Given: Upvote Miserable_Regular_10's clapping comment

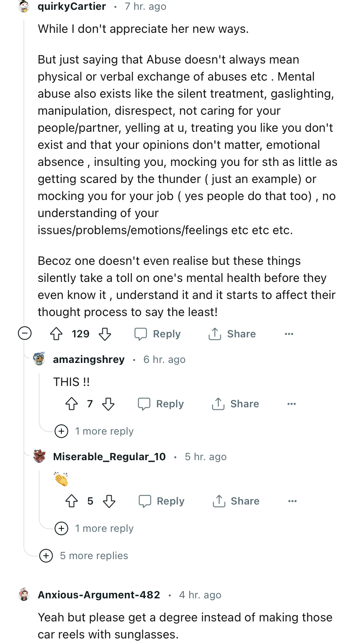Looking at the screenshot, I should pyautogui.click(x=72, y=501).
